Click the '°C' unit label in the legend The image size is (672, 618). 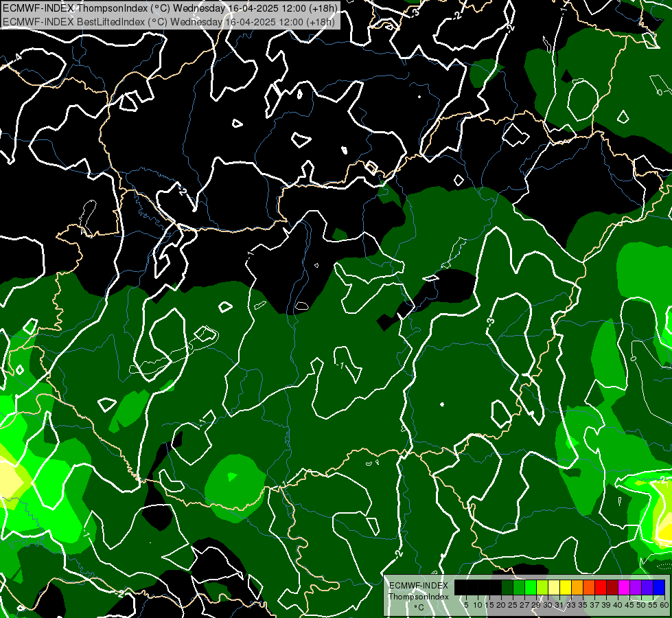pos(419,607)
